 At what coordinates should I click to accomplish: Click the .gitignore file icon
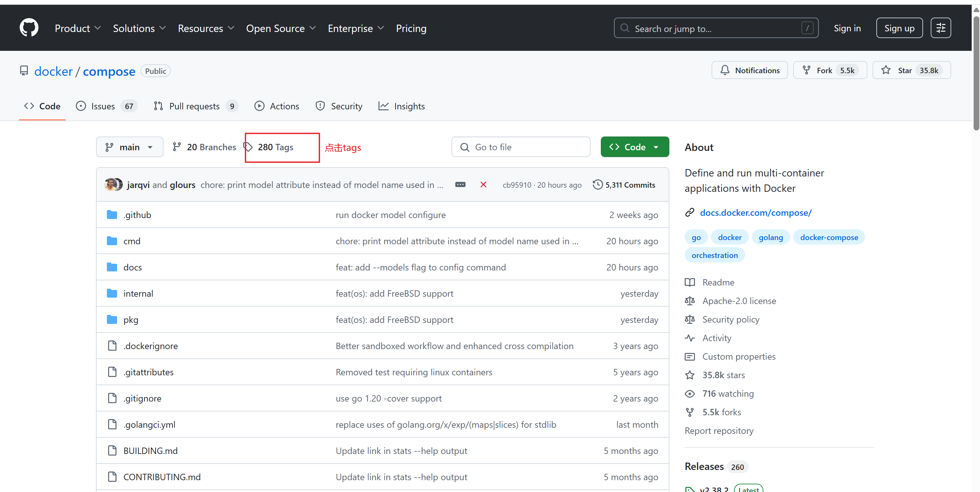tap(112, 398)
